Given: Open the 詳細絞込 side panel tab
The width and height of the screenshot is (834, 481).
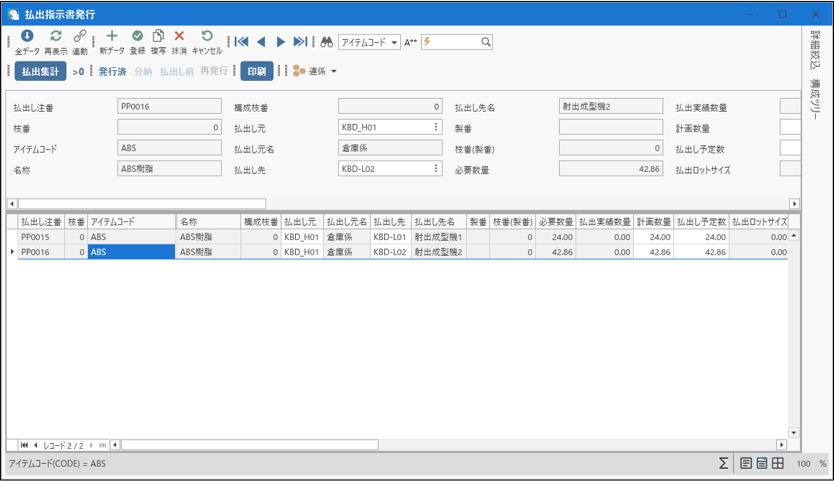Looking at the screenshot, I should coord(816,50).
